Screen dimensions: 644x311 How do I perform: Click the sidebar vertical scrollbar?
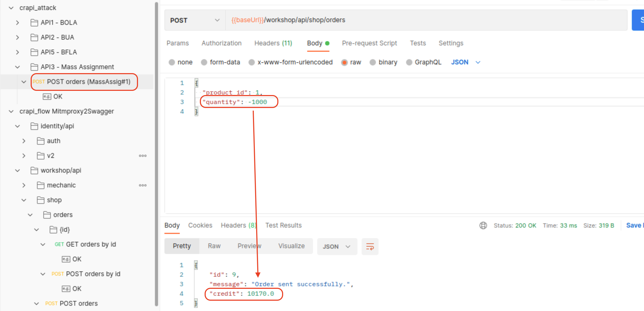(156, 153)
